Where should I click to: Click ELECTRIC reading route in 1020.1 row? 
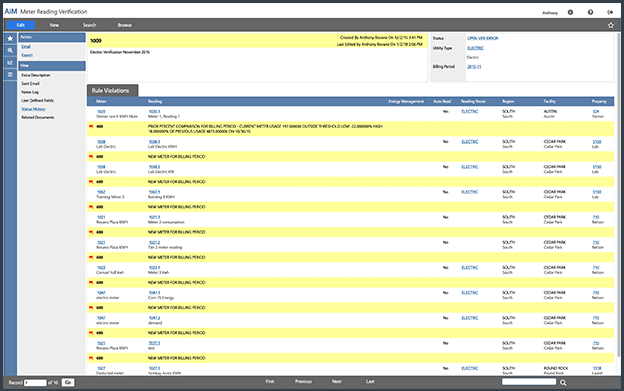point(470,112)
